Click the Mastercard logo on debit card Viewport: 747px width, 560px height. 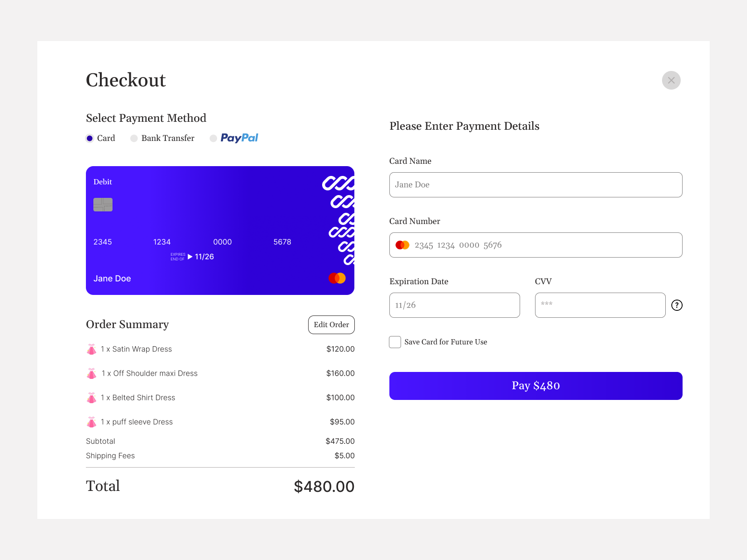pos(337,278)
